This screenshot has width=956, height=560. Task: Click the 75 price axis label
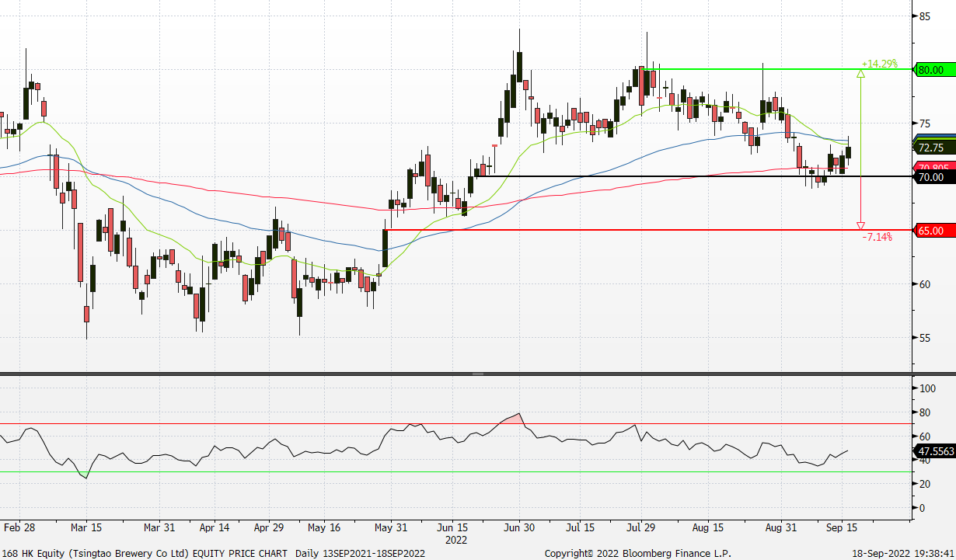click(x=925, y=123)
